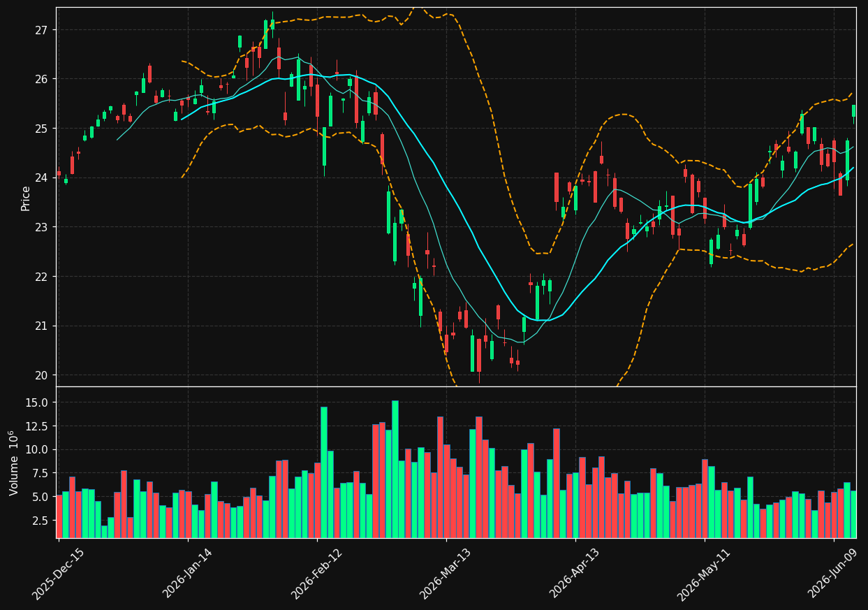Click the tallest green volume bar above 15.0
This screenshot has height=610, width=868.
click(x=395, y=469)
